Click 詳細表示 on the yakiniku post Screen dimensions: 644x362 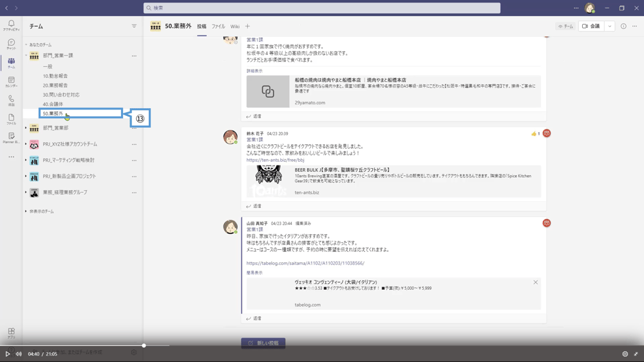(x=254, y=71)
